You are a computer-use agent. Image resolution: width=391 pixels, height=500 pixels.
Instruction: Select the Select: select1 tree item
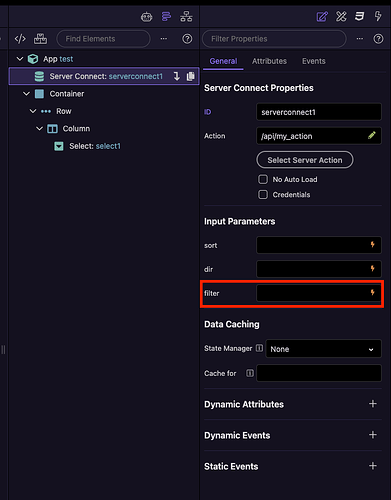(x=95, y=146)
